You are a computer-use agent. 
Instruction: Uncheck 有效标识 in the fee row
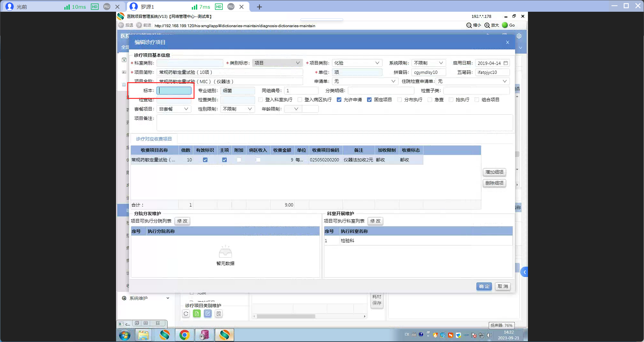point(205,160)
